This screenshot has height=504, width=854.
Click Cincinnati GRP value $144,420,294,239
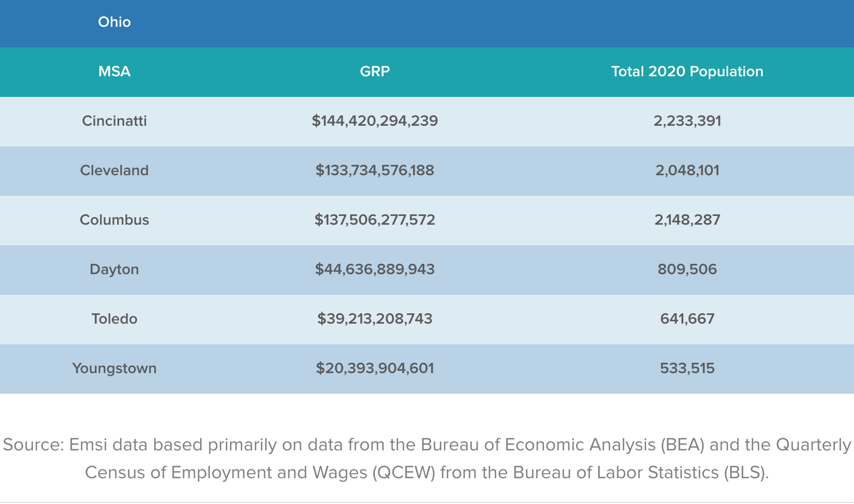pos(375,121)
